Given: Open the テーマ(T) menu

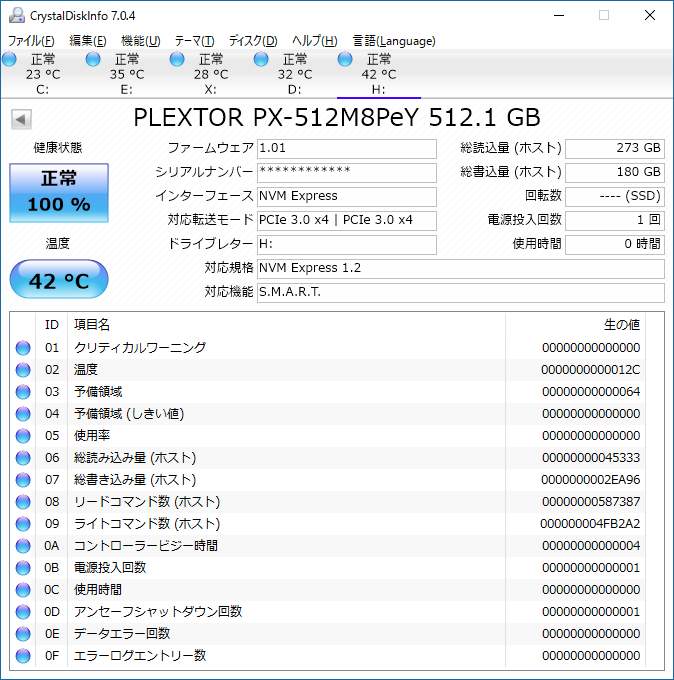Looking at the screenshot, I should click(x=194, y=41).
